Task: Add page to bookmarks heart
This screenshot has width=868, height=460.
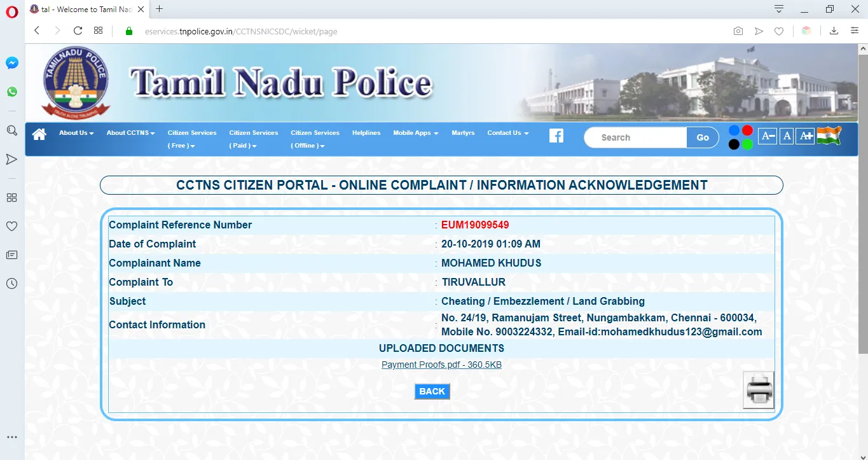Action: pos(779,31)
